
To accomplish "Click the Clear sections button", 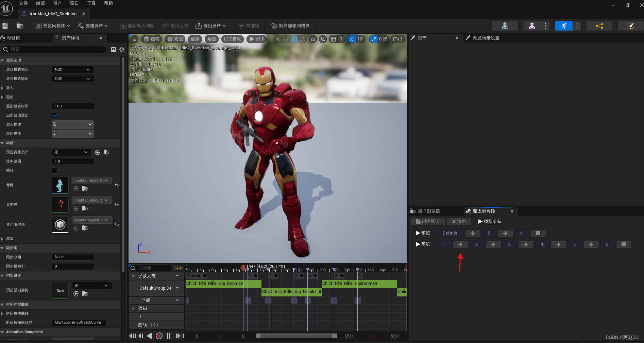I will (459, 222).
